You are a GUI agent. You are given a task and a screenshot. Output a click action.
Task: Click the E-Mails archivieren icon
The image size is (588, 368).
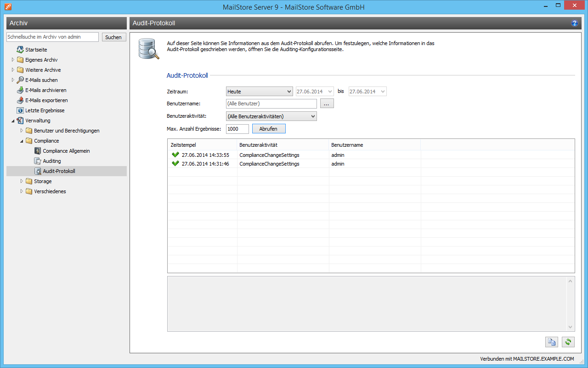[20, 90]
